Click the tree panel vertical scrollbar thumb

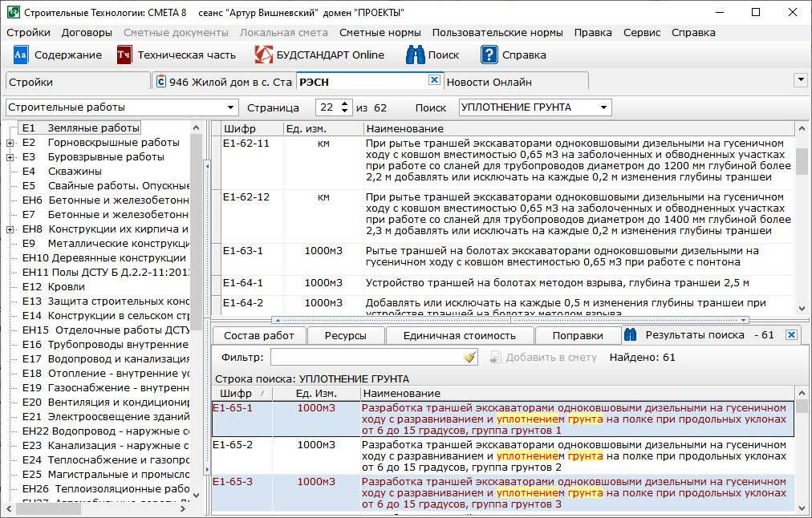point(197,233)
